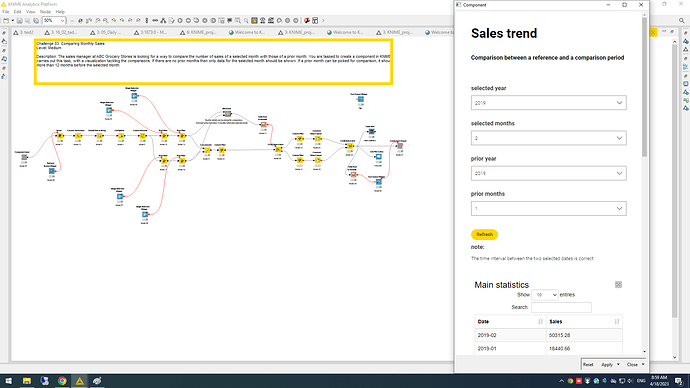Switch to the first 'Welcome to K...' tab
The height and width of the screenshot is (388, 690).
pyautogui.click(x=247, y=32)
